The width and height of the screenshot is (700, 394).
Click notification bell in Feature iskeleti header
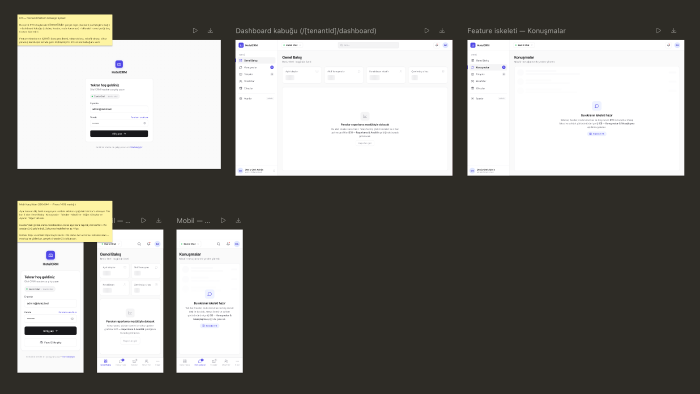668,45
